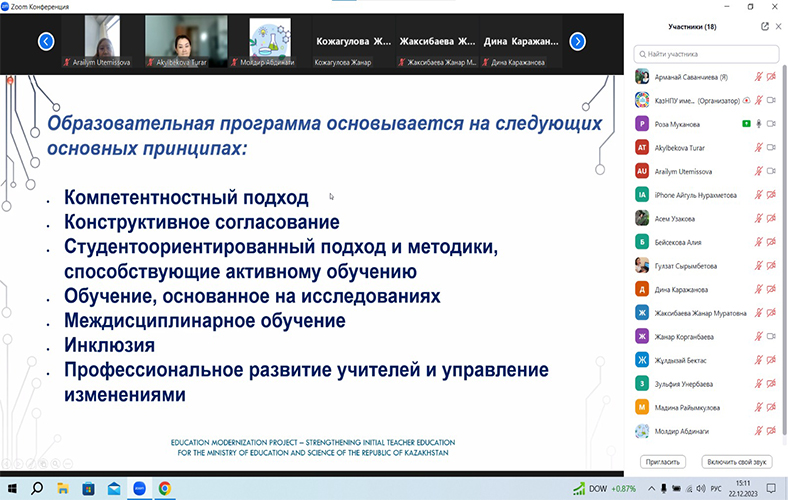Toggle muted mic icon for Арманай Саванчиева
Screen dimensions: 788x500
(x=758, y=76)
